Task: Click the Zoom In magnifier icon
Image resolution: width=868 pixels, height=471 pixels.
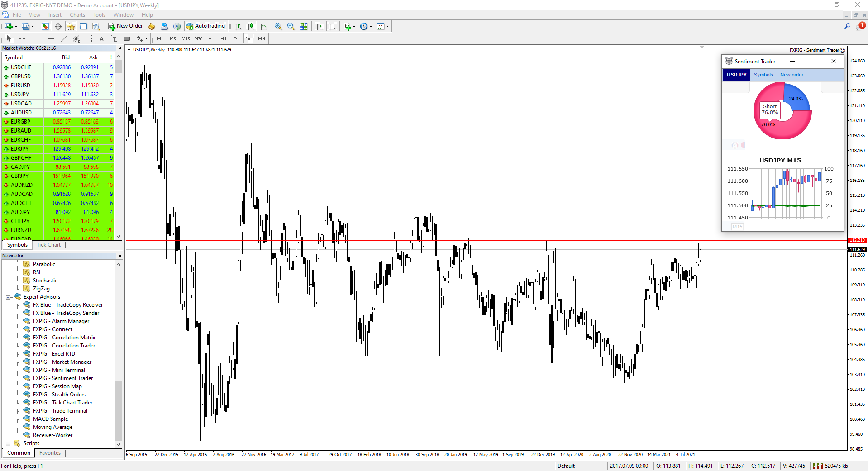Action: coord(278,26)
